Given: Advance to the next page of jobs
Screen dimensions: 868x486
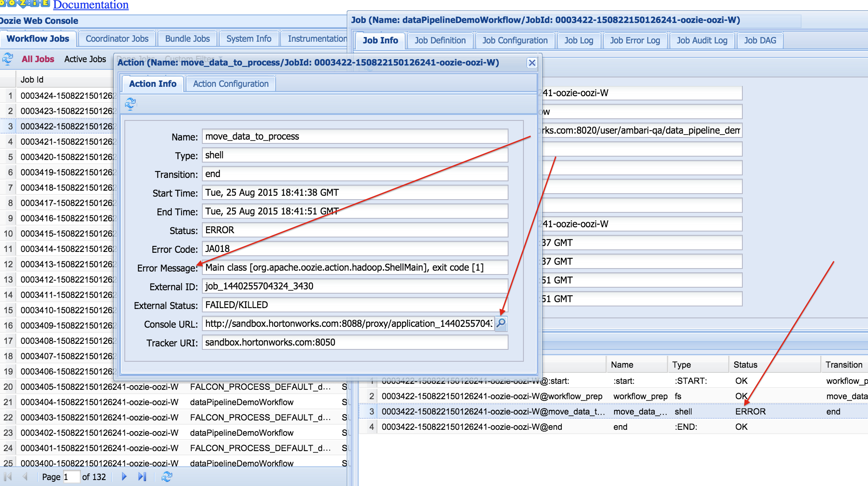Looking at the screenshot, I should point(124,477).
